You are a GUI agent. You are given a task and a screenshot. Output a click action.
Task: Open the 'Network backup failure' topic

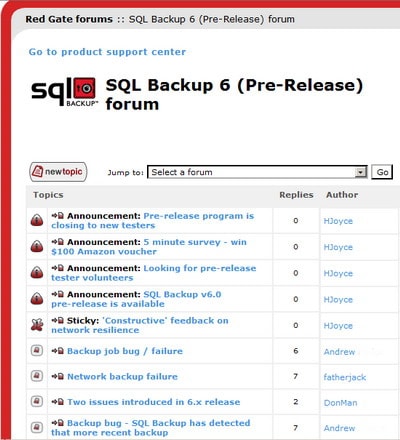click(122, 377)
